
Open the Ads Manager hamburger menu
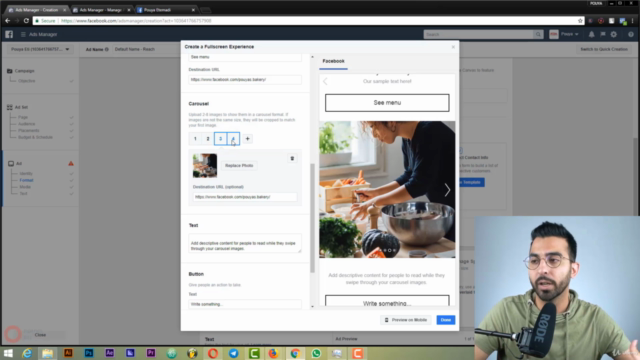[x=23, y=34]
